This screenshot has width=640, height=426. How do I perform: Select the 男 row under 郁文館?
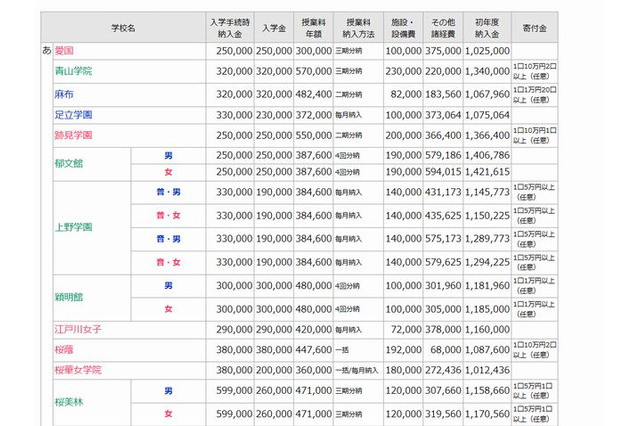pyautogui.click(x=168, y=155)
